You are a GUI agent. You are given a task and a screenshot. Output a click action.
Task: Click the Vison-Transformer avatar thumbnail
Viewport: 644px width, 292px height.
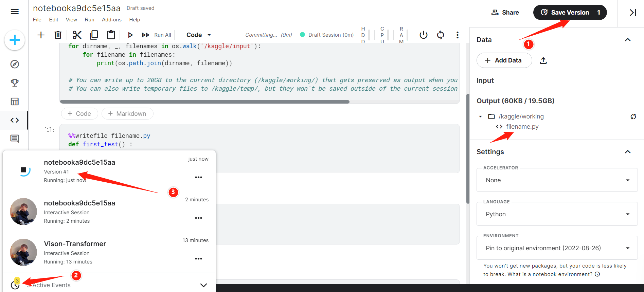point(23,252)
